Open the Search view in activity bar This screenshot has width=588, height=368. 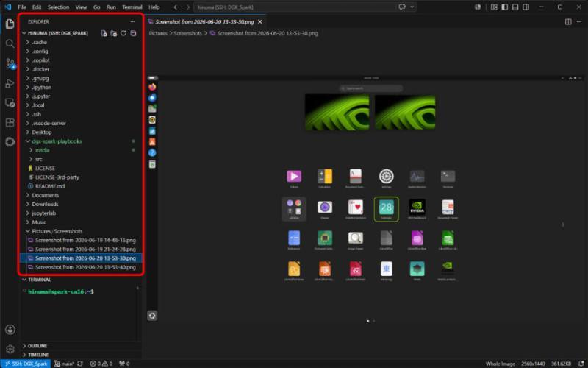tap(10, 44)
